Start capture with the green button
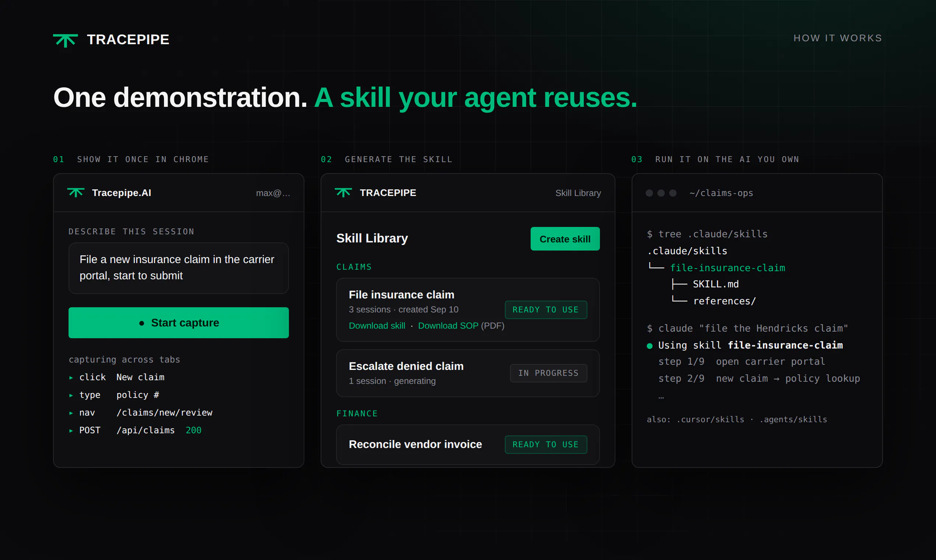This screenshot has height=560, width=936. point(178,323)
